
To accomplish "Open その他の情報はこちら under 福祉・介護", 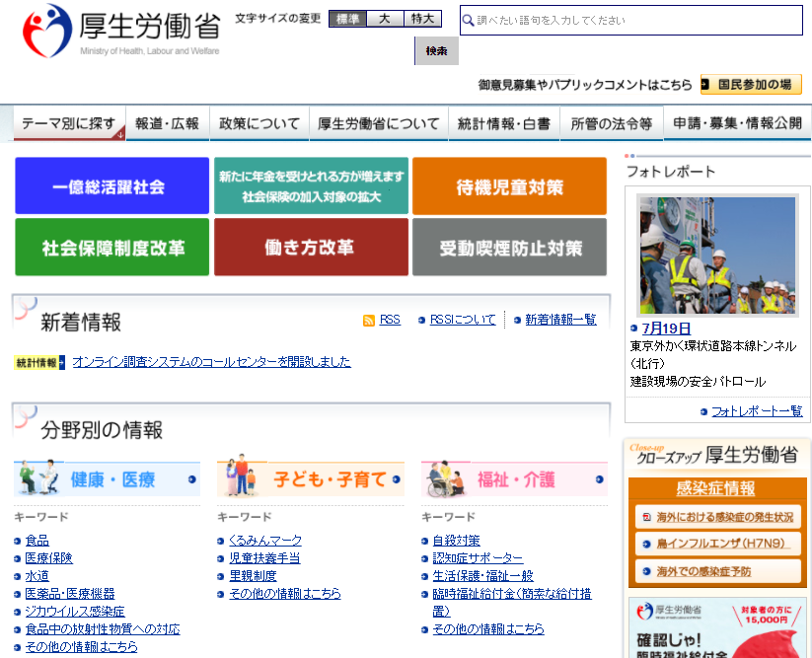I will [x=488, y=629].
